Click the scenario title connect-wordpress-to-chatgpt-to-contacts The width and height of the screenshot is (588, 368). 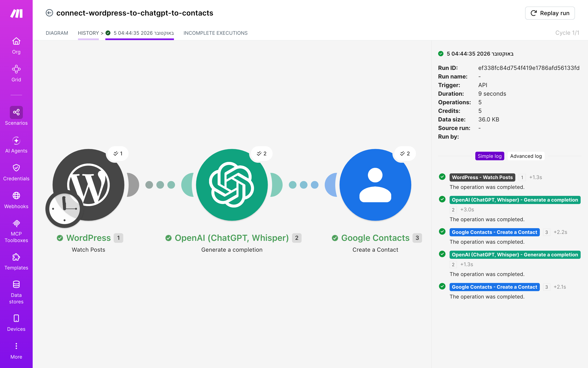pos(135,13)
